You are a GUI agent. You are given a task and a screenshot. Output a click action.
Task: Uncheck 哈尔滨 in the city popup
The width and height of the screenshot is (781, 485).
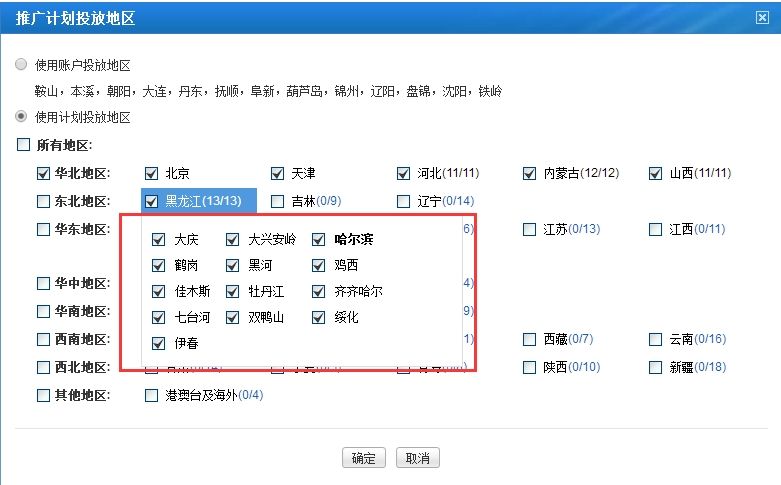[x=319, y=239]
